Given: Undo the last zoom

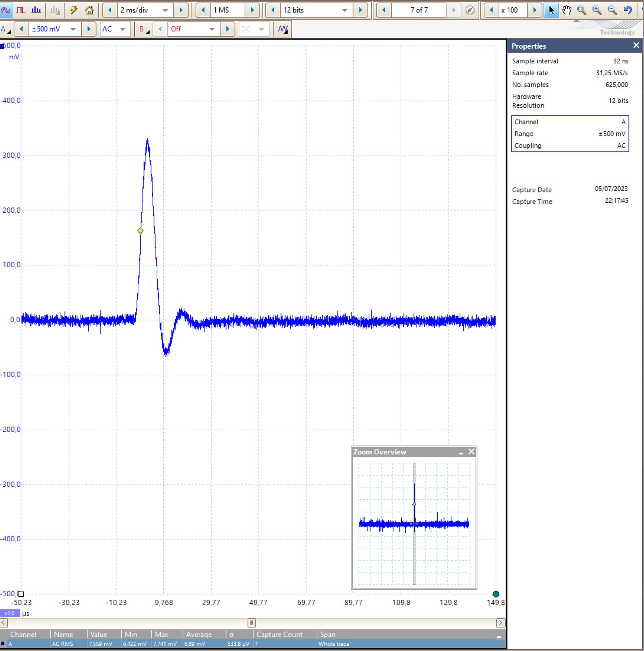Looking at the screenshot, I should (628, 10).
